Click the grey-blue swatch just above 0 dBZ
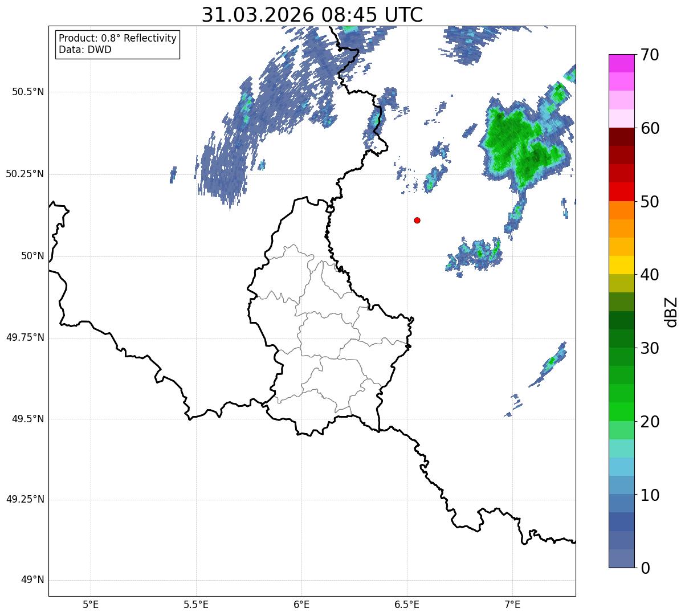Viewport: 685px width, 616px height. coord(621,558)
